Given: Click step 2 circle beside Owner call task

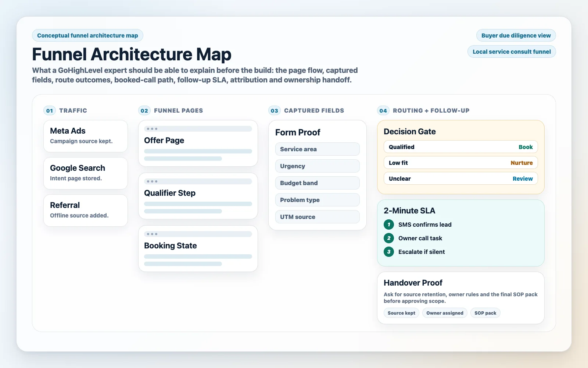Looking at the screenshot, I should click(x=389, y=238).
